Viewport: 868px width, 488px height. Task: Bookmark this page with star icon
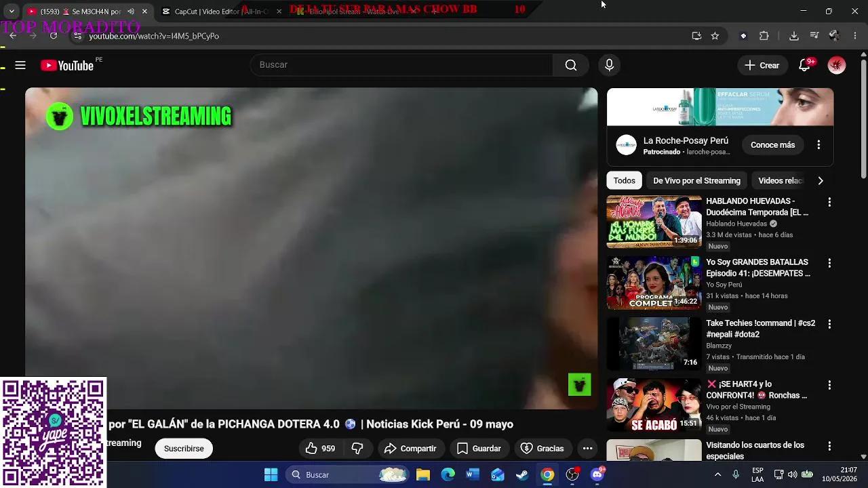715,36
